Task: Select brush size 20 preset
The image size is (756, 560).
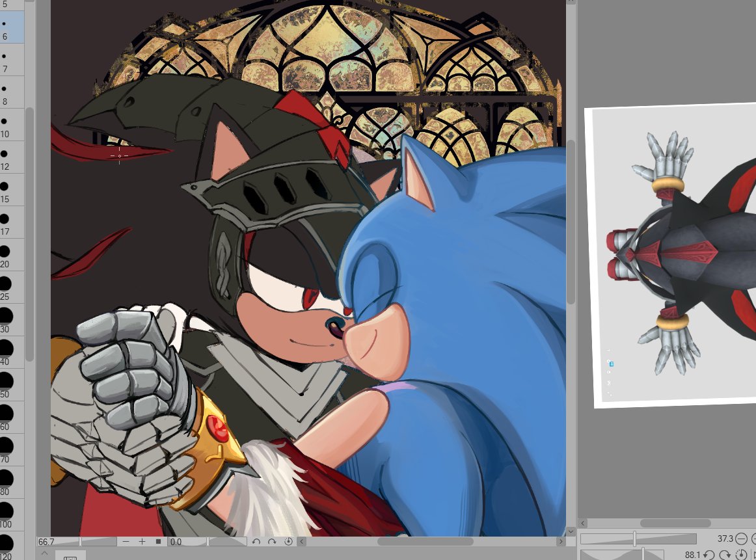Action: (12, 254)
